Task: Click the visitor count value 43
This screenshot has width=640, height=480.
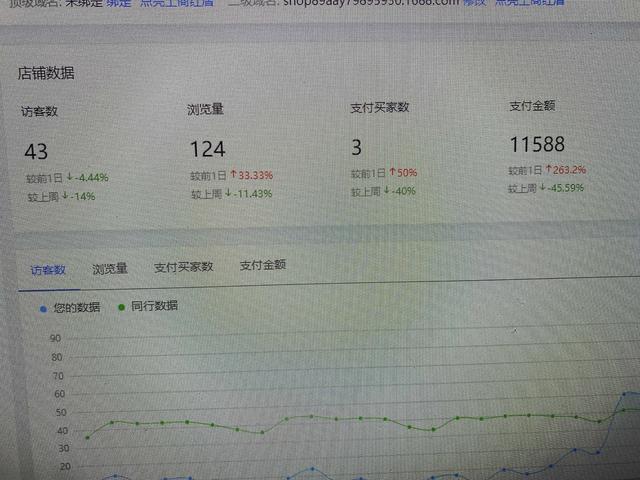Action: 36,152
